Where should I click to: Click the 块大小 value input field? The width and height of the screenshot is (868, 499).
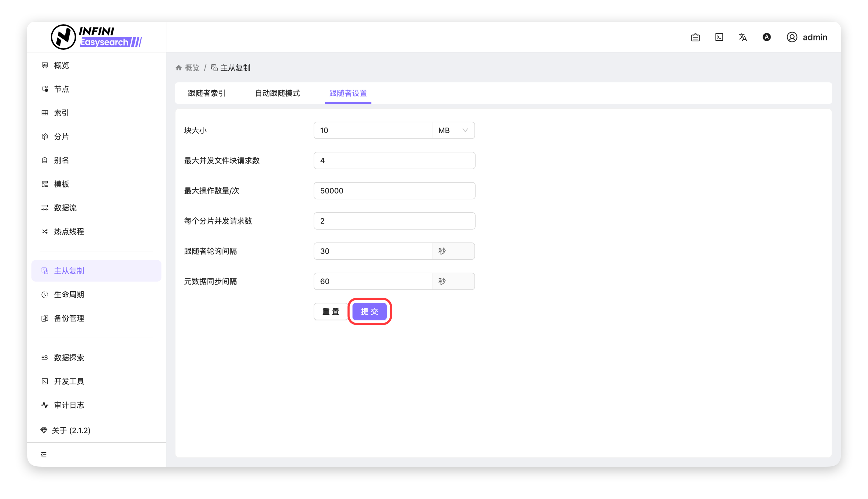click(x=372, y=130)
